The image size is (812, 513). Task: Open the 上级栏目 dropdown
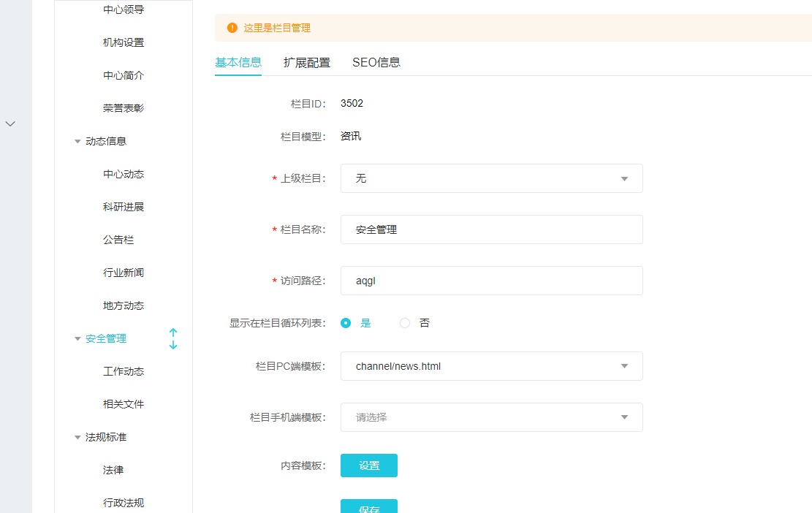(x=491, y=178)
